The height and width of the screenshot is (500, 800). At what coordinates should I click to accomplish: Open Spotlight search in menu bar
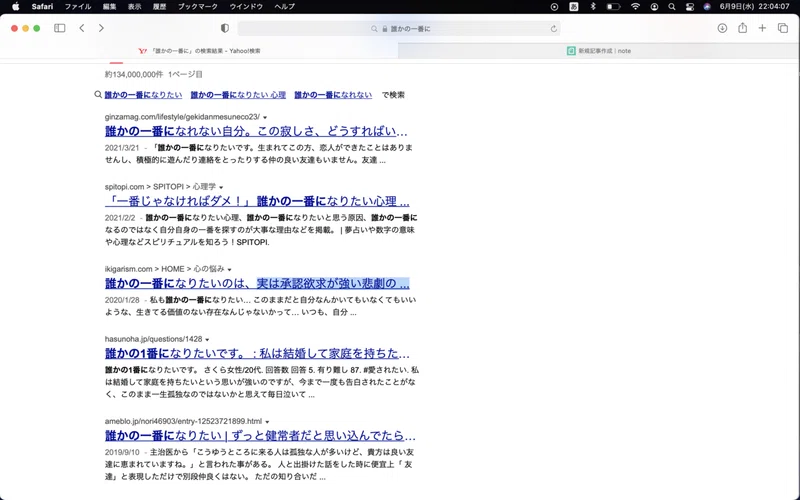click(672, 7)
